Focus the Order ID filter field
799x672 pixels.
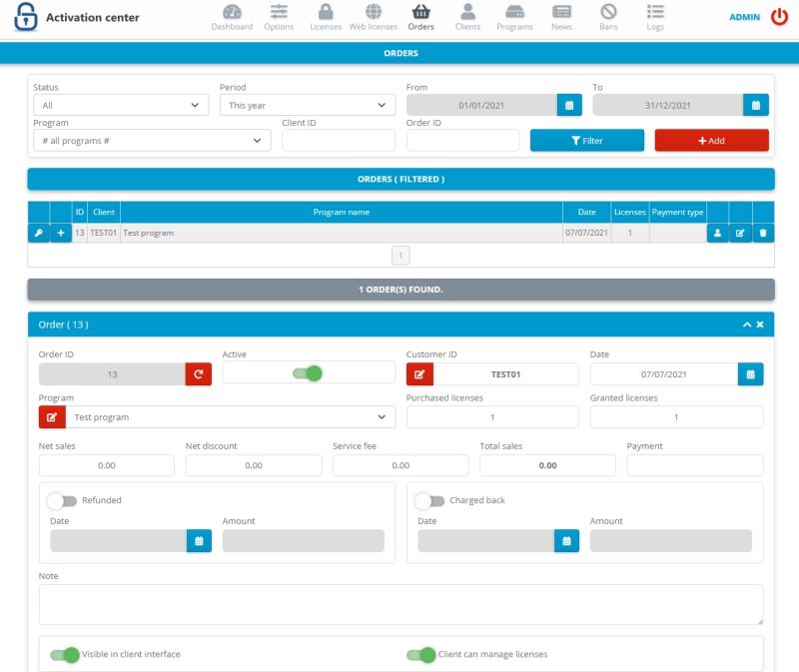462,140
